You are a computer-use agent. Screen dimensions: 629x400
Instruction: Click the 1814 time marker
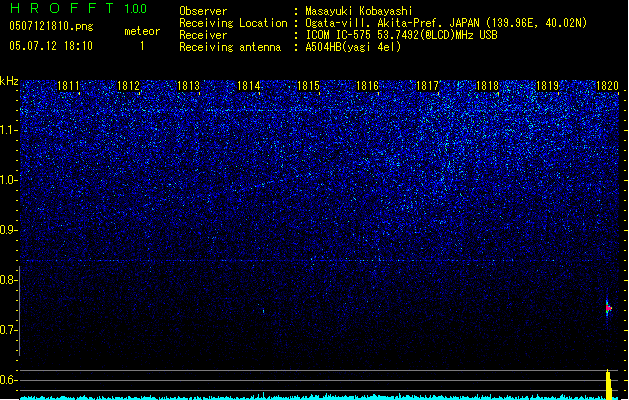click(248, 86)
